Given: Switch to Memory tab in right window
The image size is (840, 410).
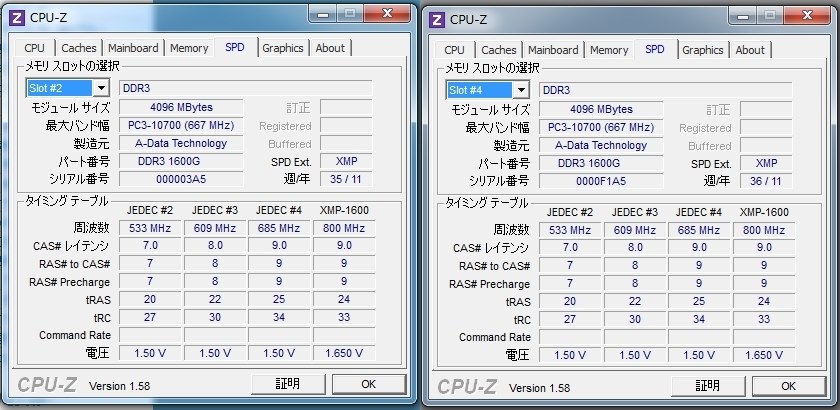Looking at the screenshot, I should click(x=609, y=50).
